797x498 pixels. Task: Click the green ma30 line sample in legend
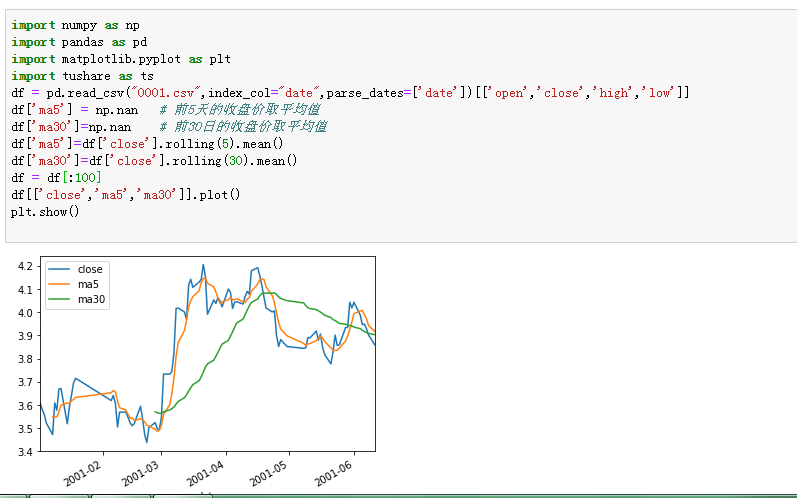59,299
